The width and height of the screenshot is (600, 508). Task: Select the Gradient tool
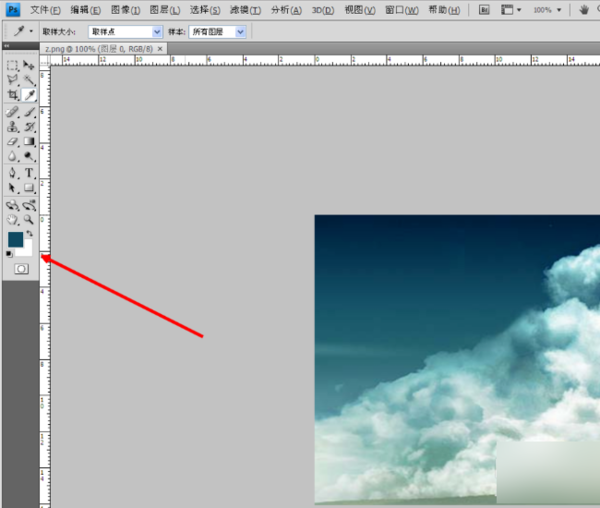coord(29,142)
